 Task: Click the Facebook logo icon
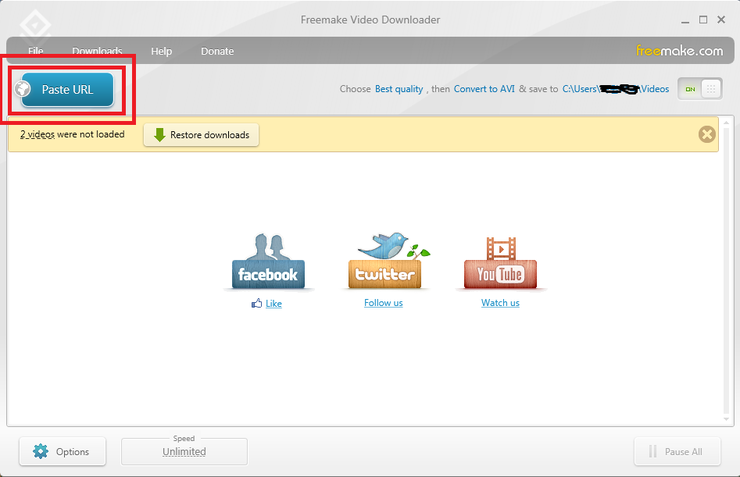click(268, 261)
